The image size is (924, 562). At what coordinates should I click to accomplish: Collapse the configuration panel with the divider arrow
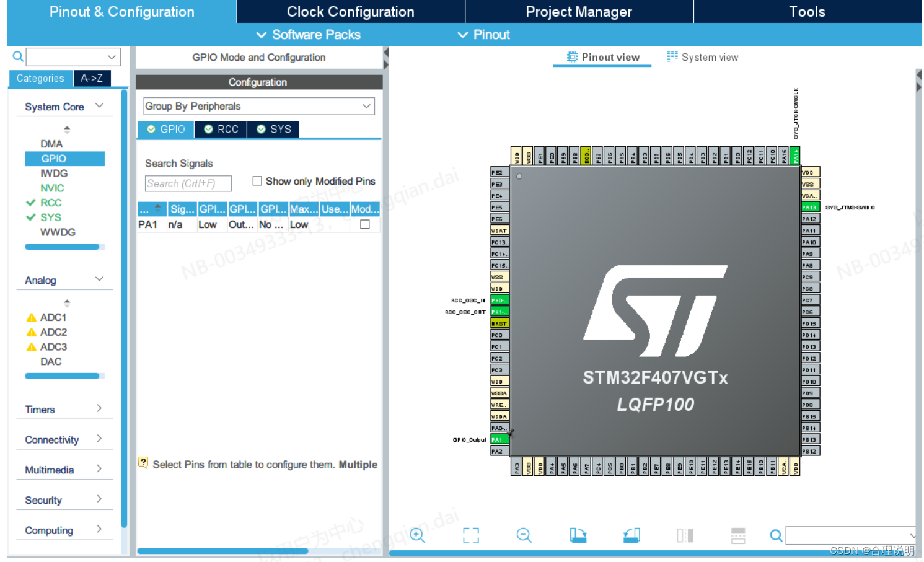point(386,53)
